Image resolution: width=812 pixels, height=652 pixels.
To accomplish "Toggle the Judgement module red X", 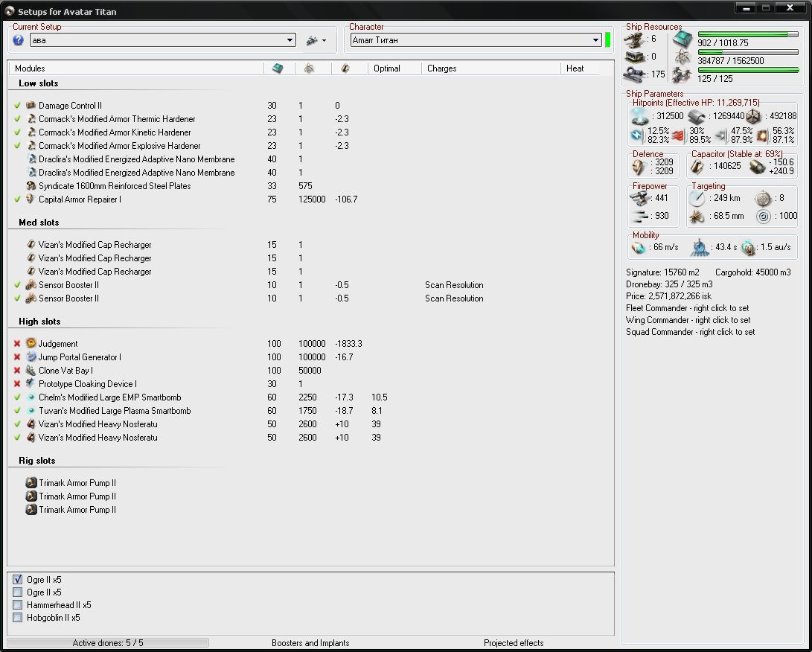I will (17, 343).
